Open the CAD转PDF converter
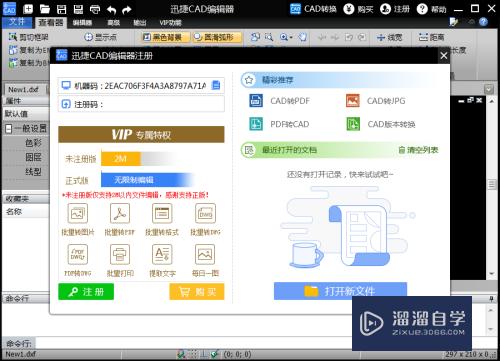 coord(279,101)
